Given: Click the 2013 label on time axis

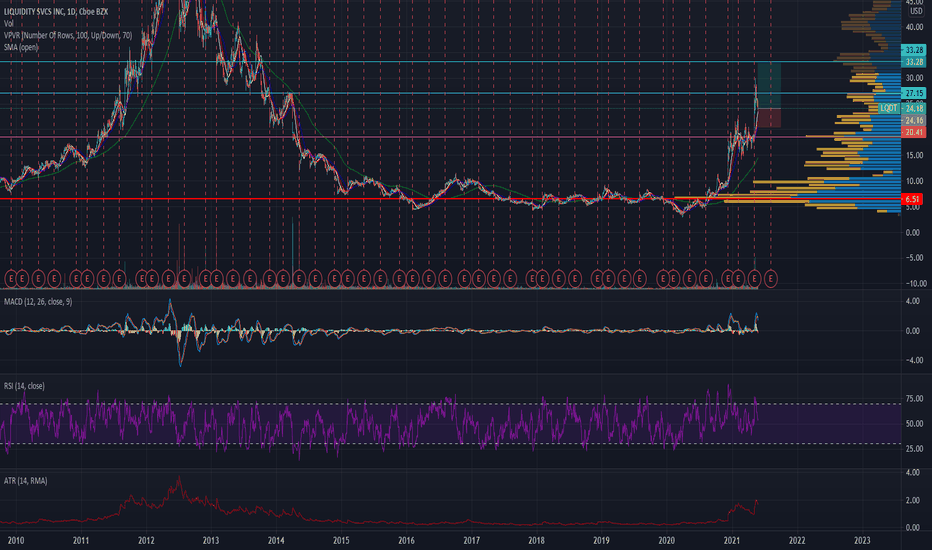Looking at the screenshot, I should [211, 541].
